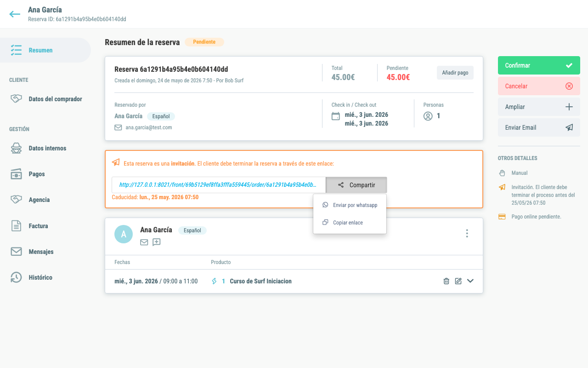Click the Ana García avatar circle
This screenshot has height=368, width=588.
pos(124,234)
